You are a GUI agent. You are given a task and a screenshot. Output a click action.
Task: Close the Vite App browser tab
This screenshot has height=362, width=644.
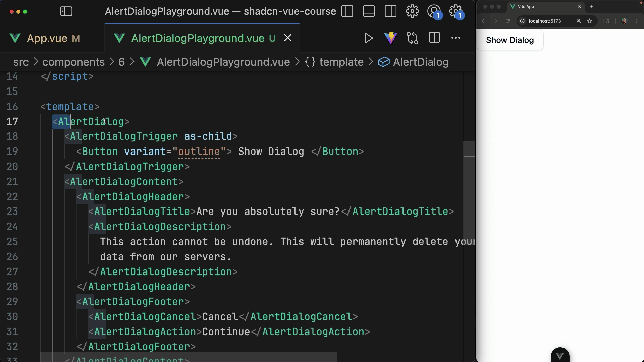pyautogui.click(x=579, y=7)
